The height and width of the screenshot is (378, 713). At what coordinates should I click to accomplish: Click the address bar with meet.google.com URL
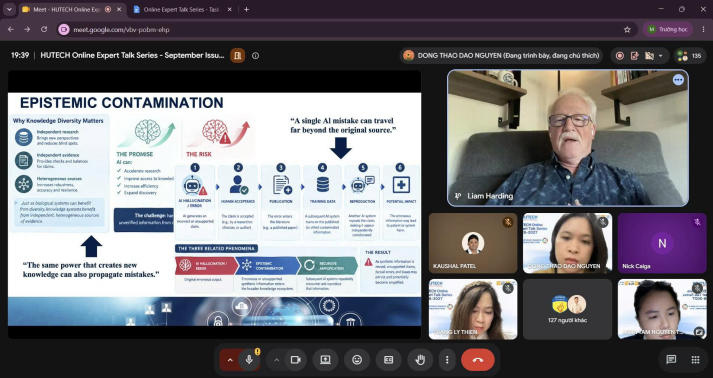pyautogui.click(x=346, y=30)
